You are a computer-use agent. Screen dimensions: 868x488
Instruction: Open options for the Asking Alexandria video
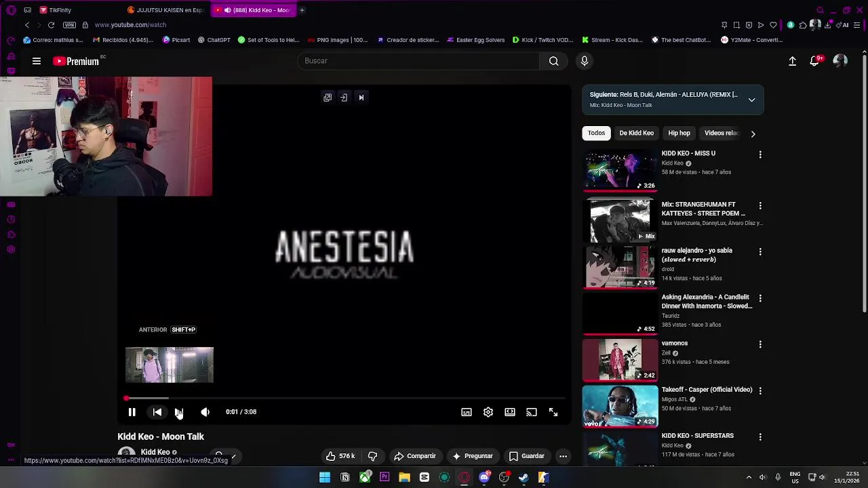click(760, 298)
